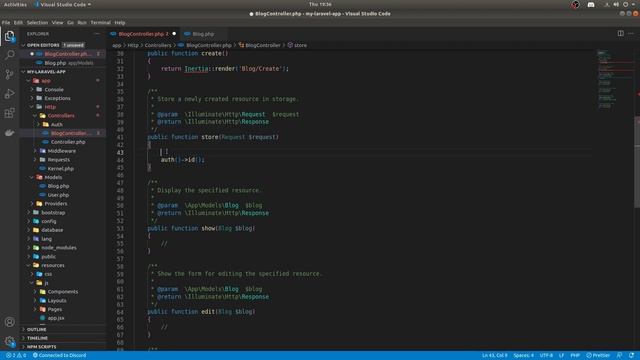This screenshot has height=360, width=640.
Task: Open the Extensions view
Action: 9,113
